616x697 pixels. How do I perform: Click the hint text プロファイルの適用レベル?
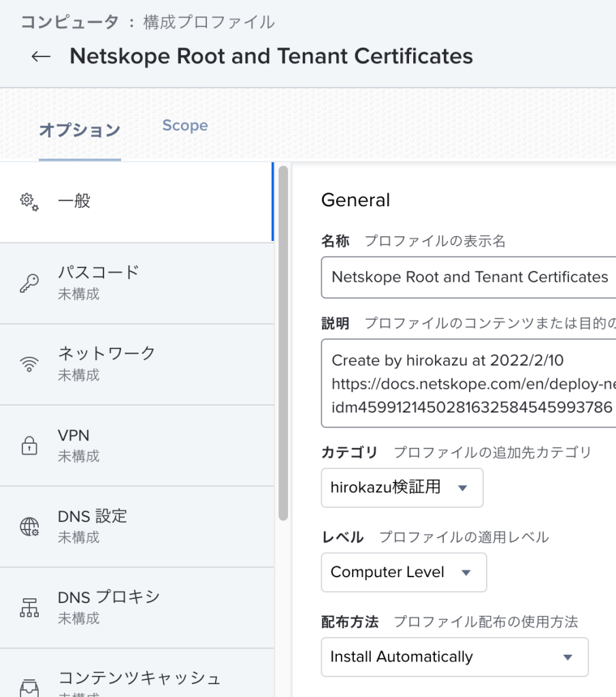(464, 537)
